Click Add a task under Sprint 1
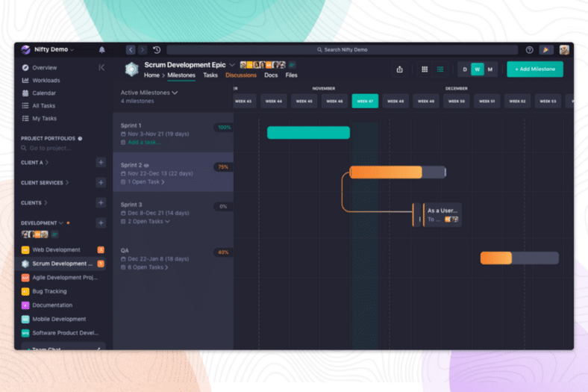This screenshot has width=588, height=392. click(144, 143)
